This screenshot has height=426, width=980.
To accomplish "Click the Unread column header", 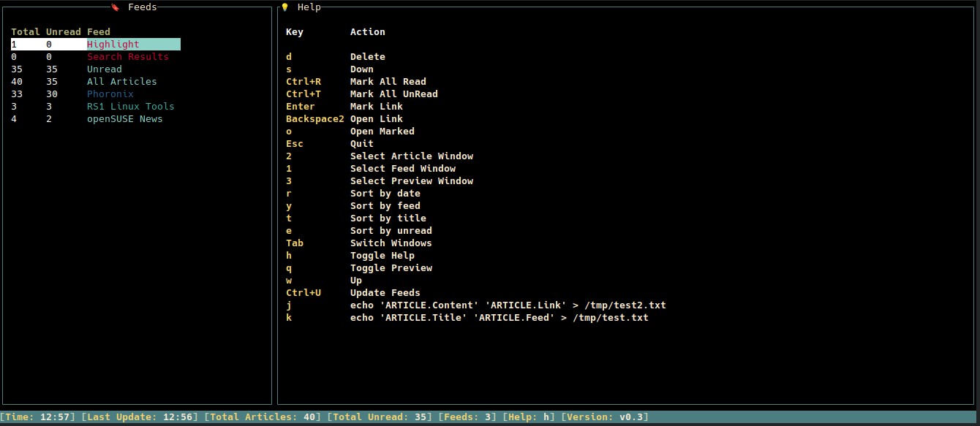I will pos(64,32).
